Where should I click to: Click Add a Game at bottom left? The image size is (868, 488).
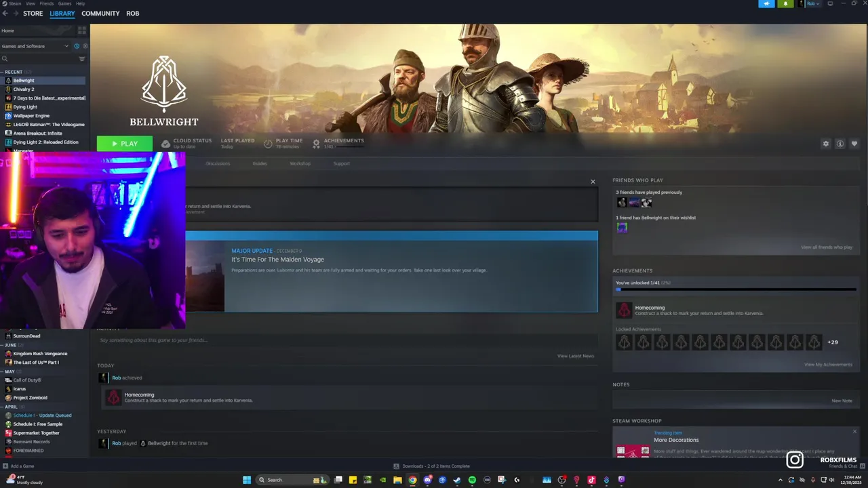click(x=18, y=466)
